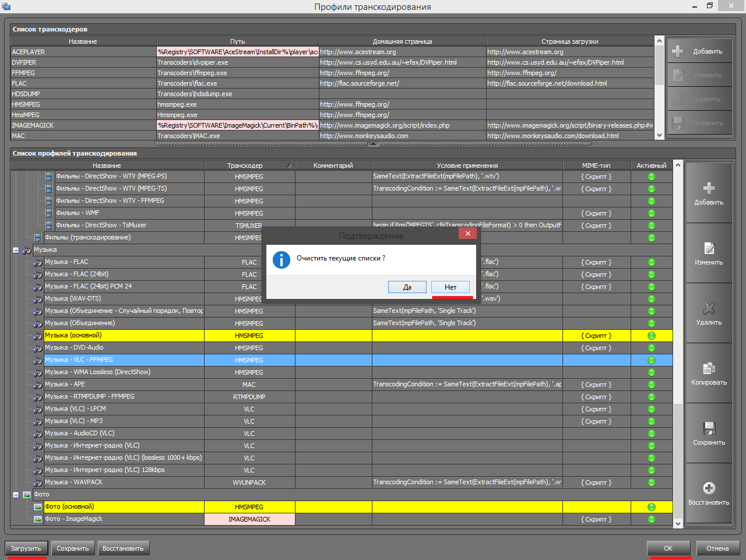Click Добавить plus icon in profiles panel
The height and width of the screenshot is (560, 746).
point(709,188)
